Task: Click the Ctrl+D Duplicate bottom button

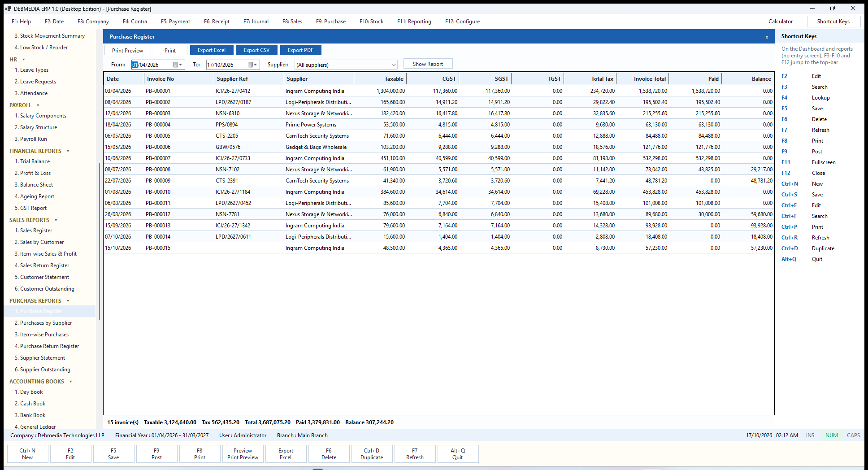Action: [x=372, y=454]
